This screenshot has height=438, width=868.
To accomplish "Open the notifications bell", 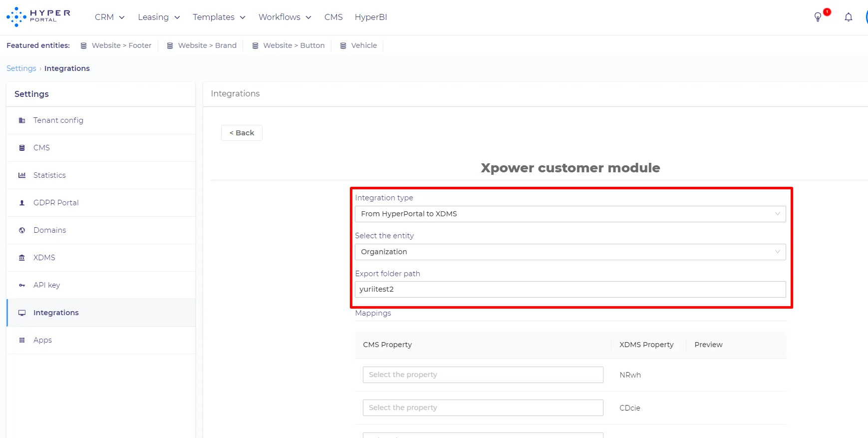I will [849, 17].
